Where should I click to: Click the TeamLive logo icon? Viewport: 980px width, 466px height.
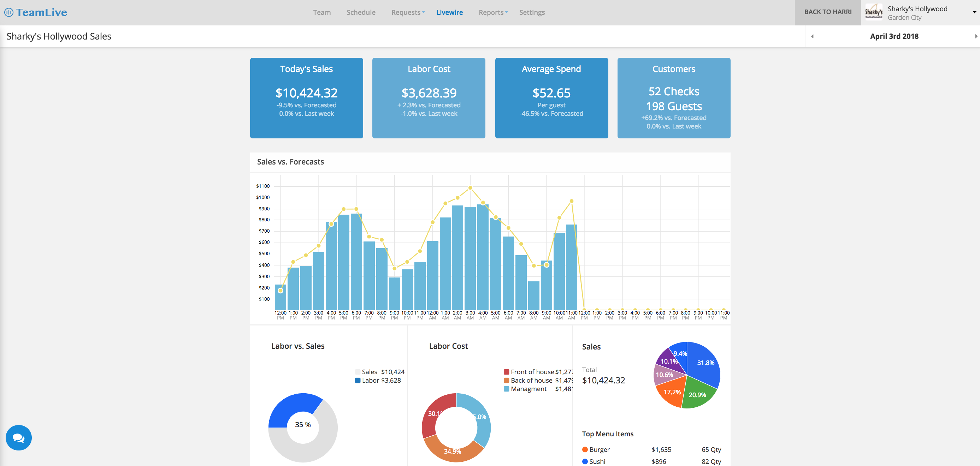coord(9,13)
